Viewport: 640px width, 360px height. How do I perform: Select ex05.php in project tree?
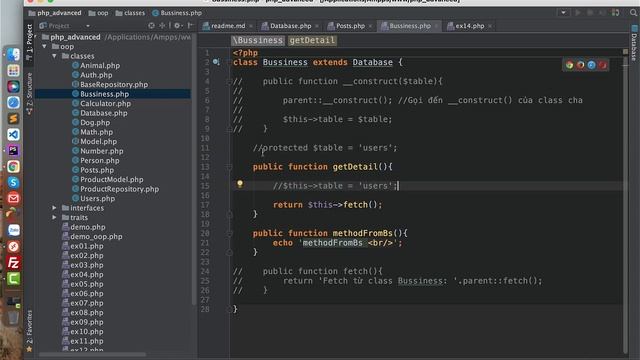[87, 284]
